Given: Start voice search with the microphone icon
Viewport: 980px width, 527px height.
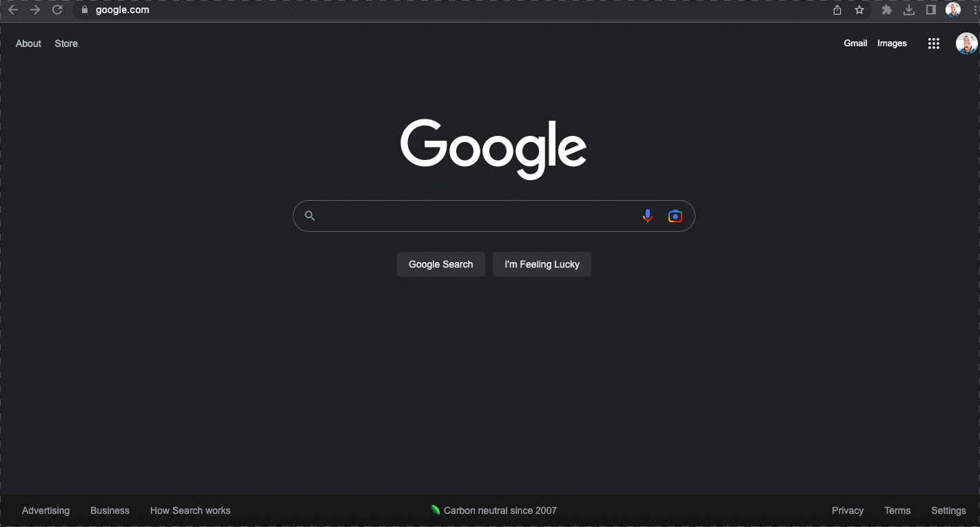Looking at the screenshot, I should (x=647, y=216).
